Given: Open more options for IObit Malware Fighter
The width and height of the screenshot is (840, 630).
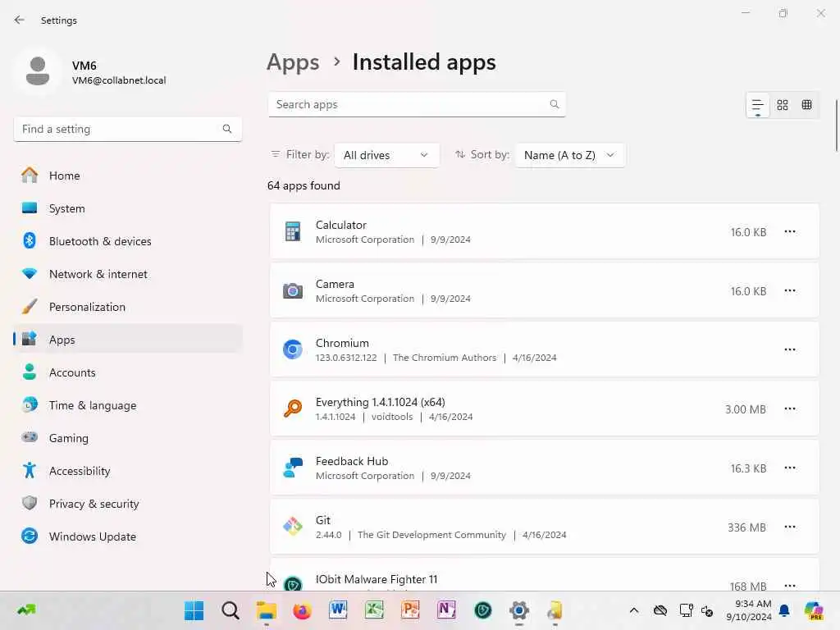Looking at the screenshot, I should coord(790,586).
